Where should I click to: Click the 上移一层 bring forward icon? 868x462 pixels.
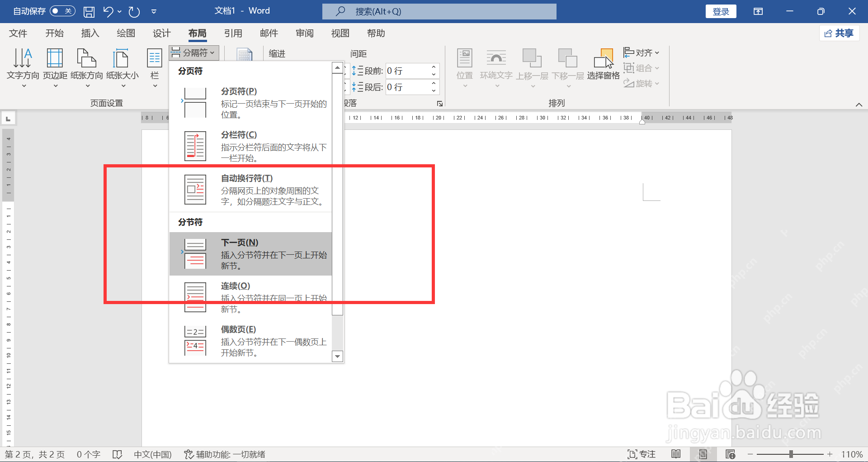tap(532, 68)
